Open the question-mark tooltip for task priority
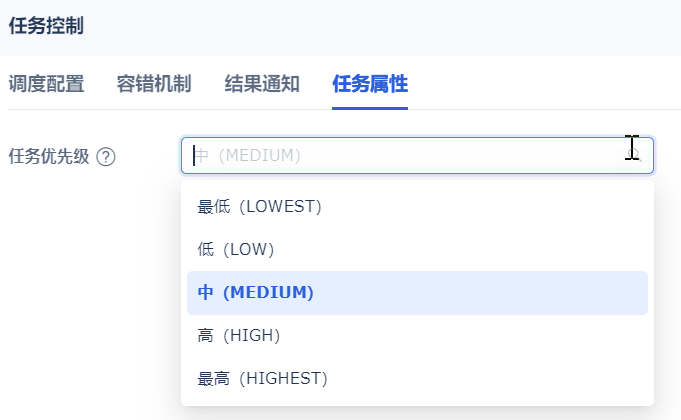Screen dimensions: 681x420 [x=106, y=157]
